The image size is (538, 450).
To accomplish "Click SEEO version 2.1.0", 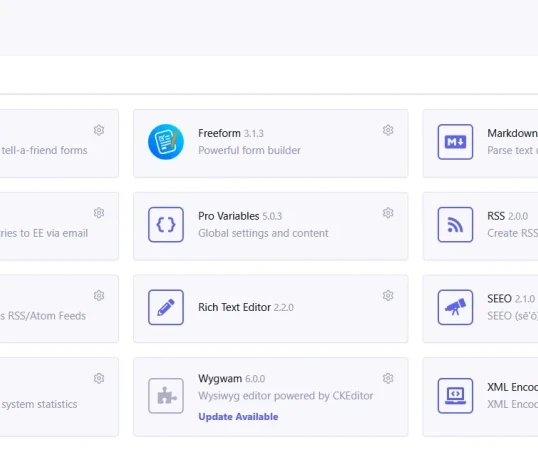I will click(x=525, y=299).
